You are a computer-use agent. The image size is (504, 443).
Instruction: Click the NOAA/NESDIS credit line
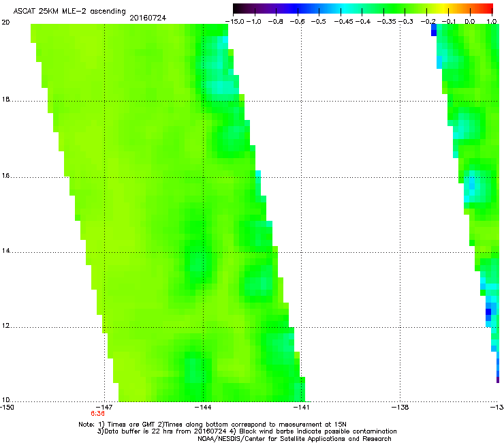coord(294,439)
